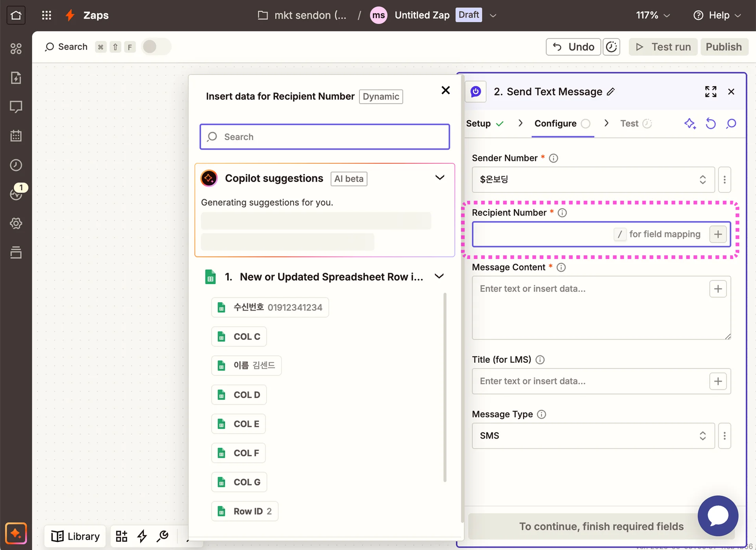
Task: Open the apps grid menu
Action: pyautogui.click(x=46, y=15)
